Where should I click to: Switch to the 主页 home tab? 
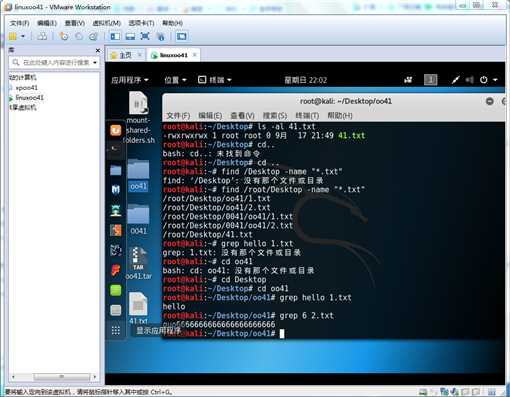pos(125,55)
